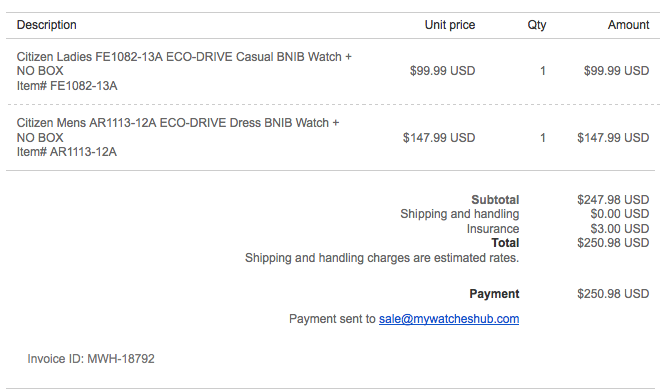The height and width of the screenshot is (389, 667).
Task: Click the Qty column header
Action: click(x=537, y=25)
